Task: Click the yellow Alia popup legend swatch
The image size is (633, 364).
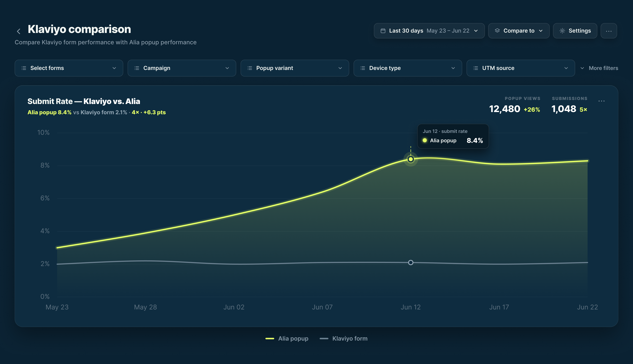Action: tap(270, 339)
